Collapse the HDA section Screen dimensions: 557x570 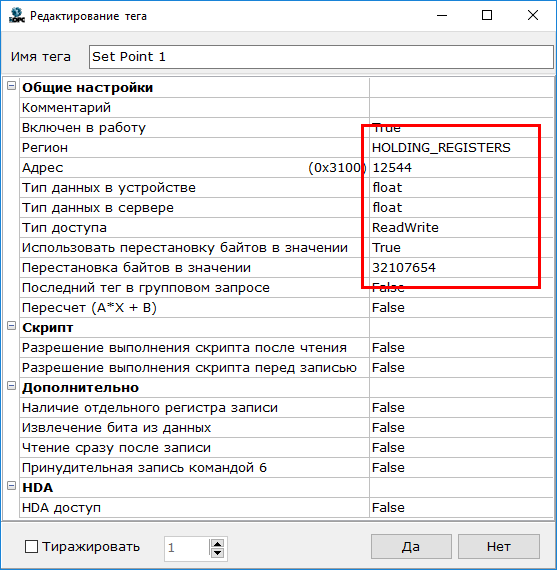point(11,486)
